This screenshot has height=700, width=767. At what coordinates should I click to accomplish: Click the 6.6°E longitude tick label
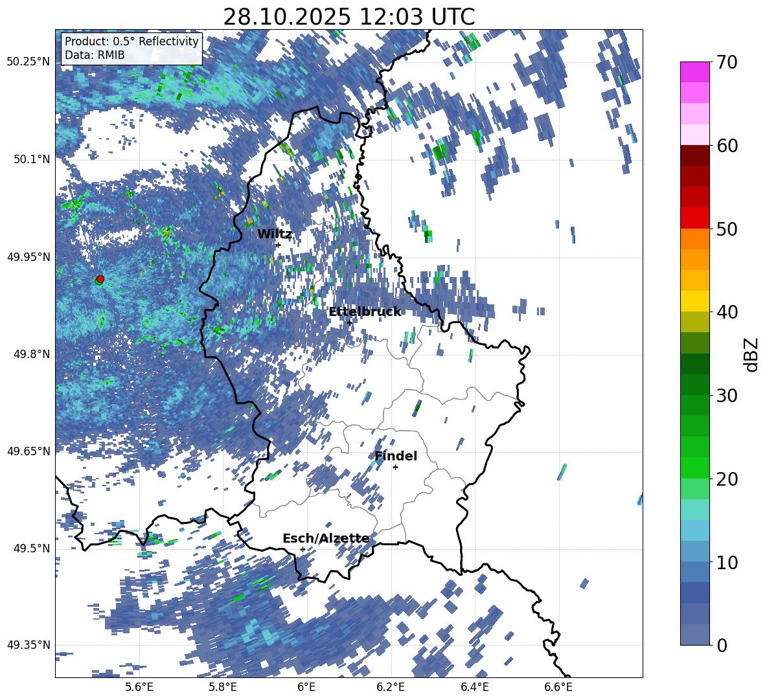558,687
